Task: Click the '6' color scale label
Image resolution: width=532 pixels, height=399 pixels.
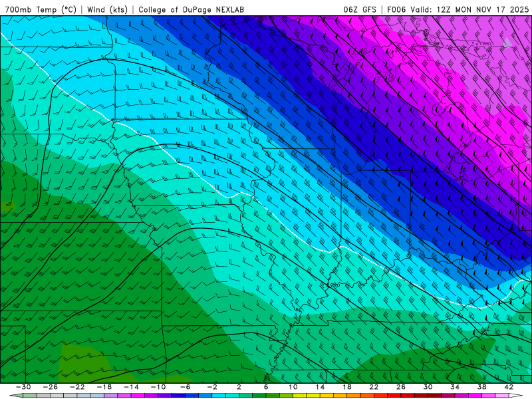Action: [266, 387]
